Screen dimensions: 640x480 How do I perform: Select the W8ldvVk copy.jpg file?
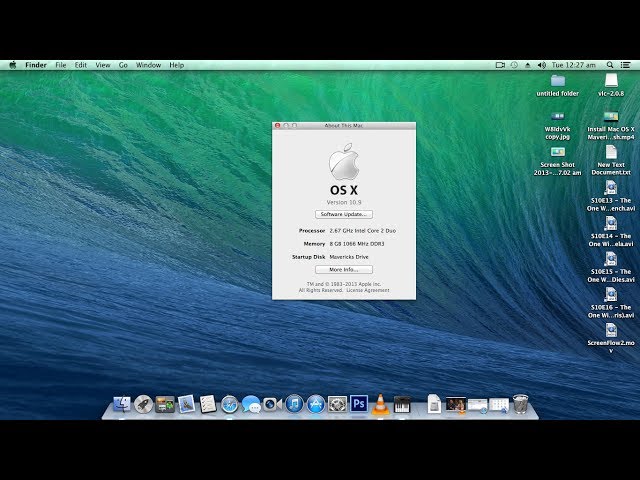558,125
